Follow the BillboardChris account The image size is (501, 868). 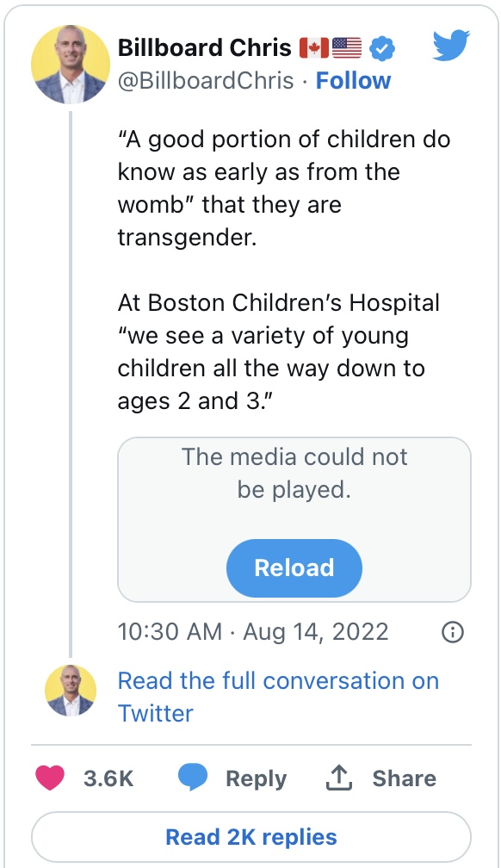point(353,81)
